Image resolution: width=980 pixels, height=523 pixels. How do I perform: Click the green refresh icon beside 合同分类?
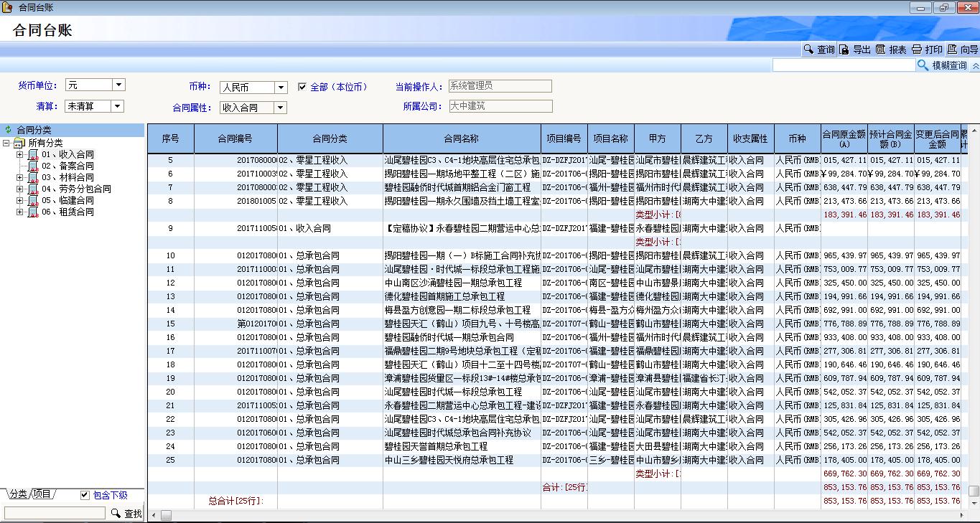coord(9,130)
